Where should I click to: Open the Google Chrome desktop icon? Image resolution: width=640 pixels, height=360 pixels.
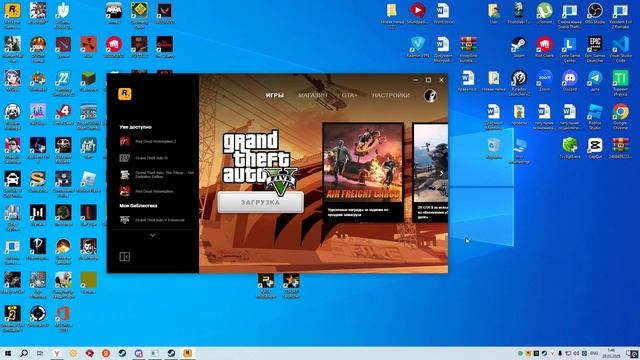click(x=620, y=116)
